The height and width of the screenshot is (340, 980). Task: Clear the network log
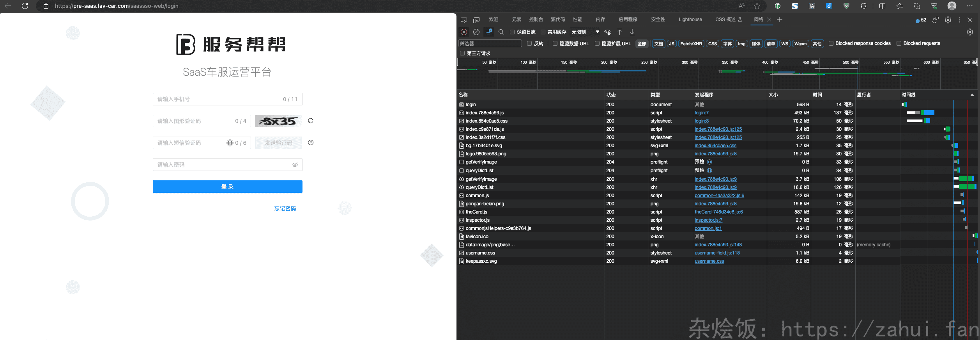pos(476,32)
